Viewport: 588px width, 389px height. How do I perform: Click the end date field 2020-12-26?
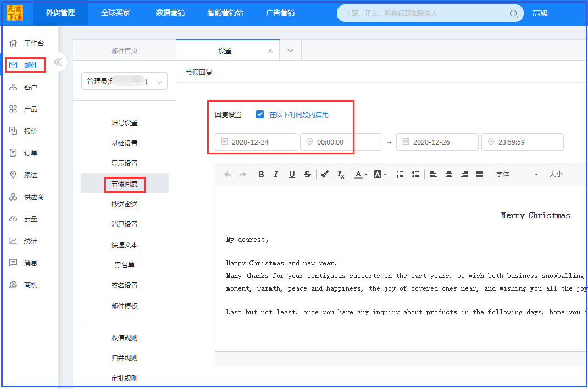437,142
